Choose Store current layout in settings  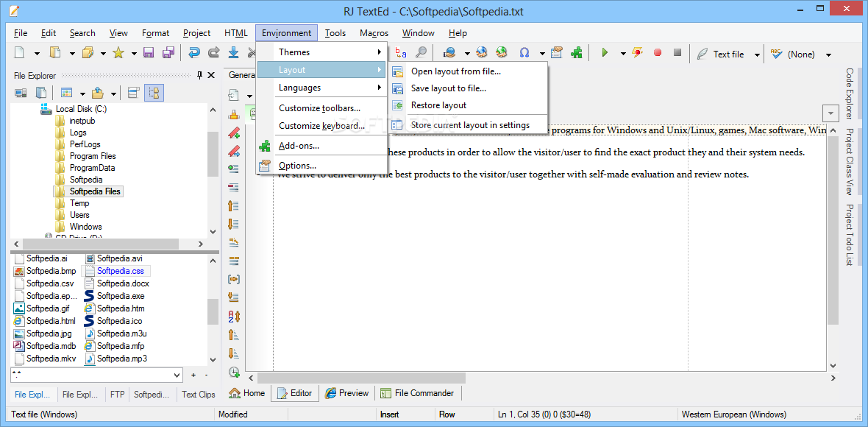pos(469,125)
